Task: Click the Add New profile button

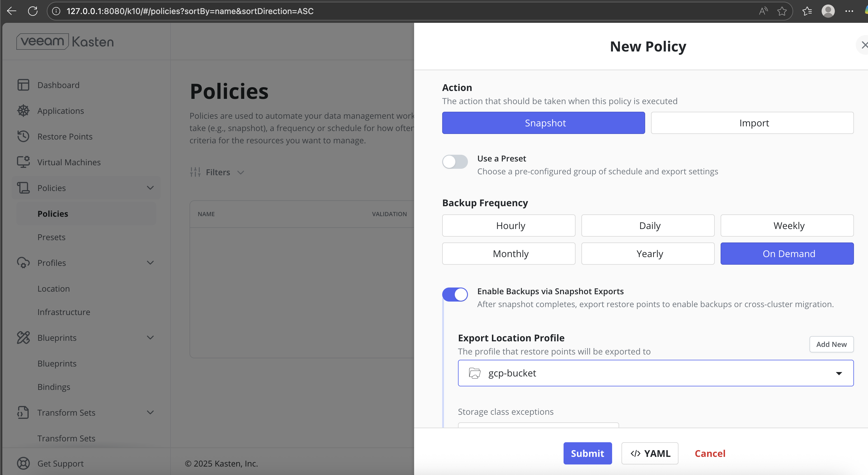Action: 831,344
